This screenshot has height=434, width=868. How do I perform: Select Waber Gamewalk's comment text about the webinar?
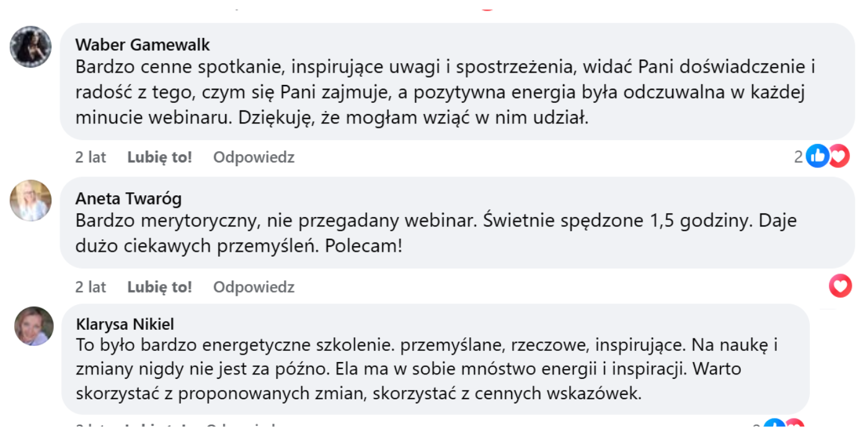tap(445, 92)
